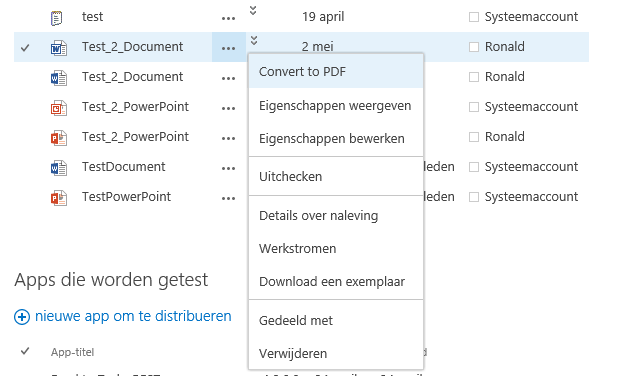Open ellipsis menu of Test_2_PowerPoint by Systeemaccount

tap(229, 108)
